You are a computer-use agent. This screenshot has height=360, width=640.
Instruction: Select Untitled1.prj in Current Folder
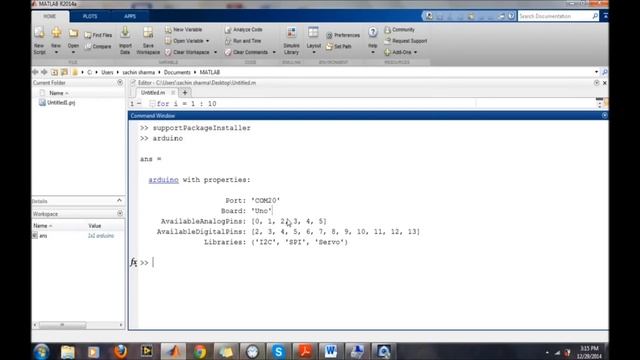tap(57, 103)
